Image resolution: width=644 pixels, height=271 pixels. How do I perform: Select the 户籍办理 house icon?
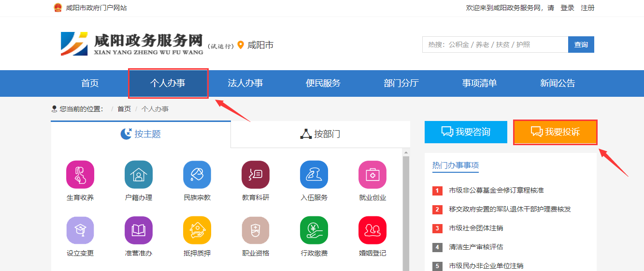point(138,174)
